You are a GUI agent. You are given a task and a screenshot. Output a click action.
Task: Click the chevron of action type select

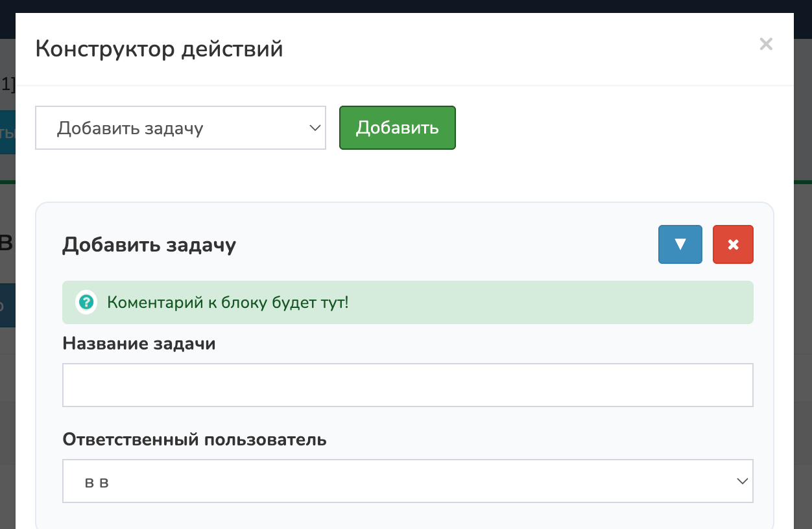pyautogui.click(x=315, y=128)
